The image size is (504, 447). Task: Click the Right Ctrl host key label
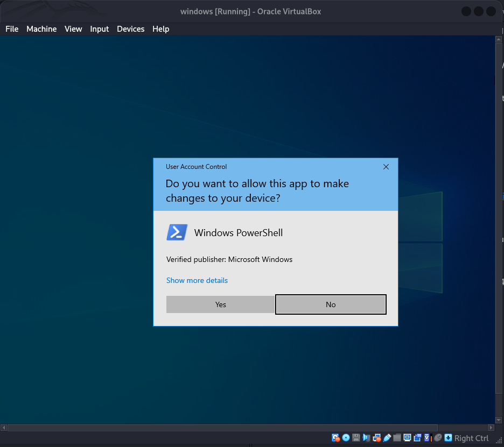pos(472,438)
